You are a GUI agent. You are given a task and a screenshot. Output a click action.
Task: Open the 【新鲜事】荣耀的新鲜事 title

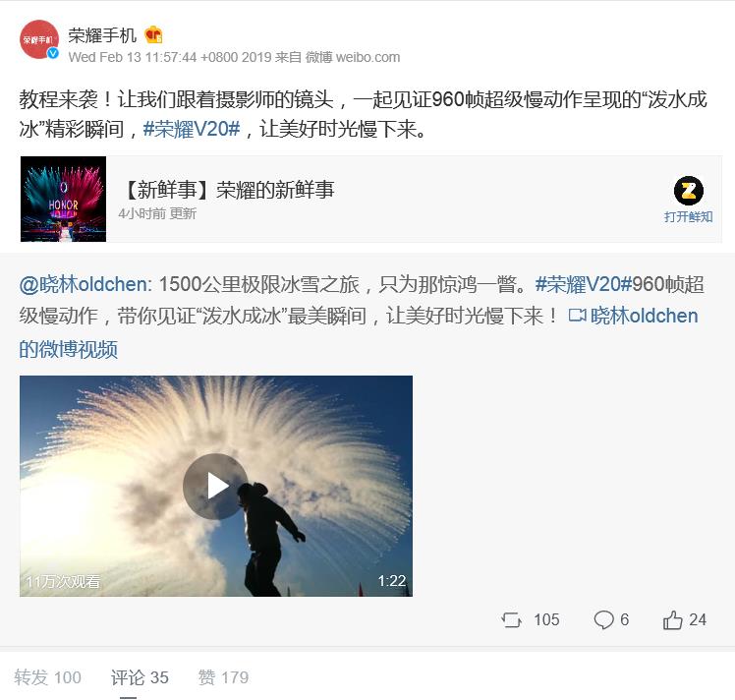click(227, 190)
